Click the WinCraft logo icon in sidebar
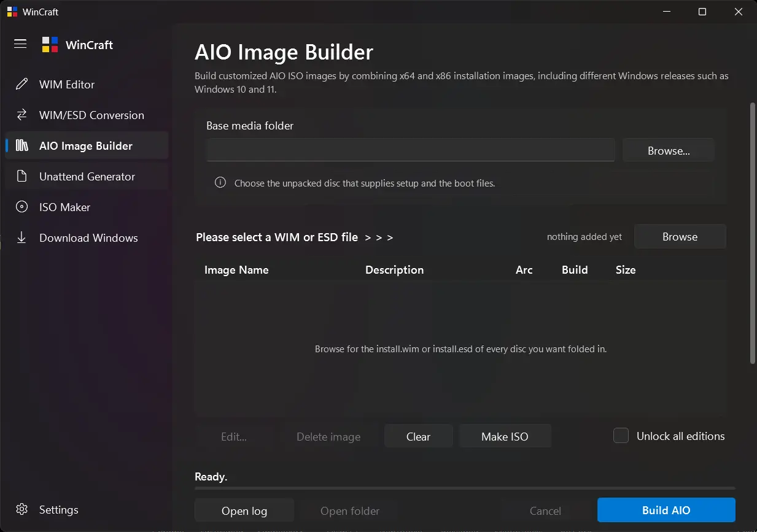 (x=50, y=45)
